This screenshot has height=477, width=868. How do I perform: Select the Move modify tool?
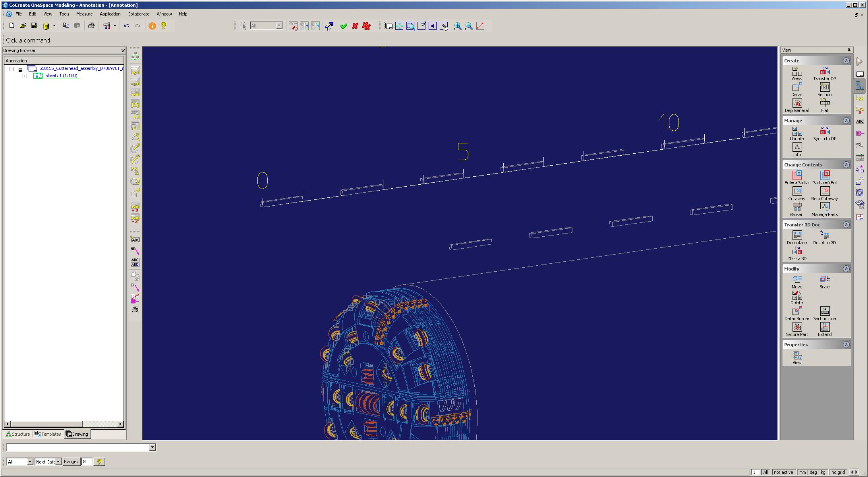coord(797,282)
